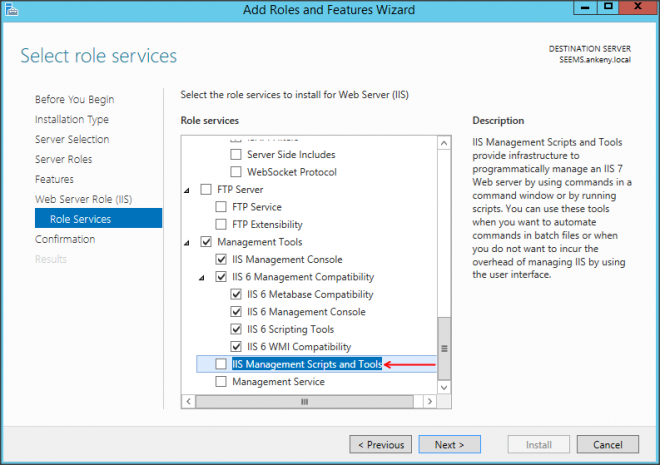Collapse IIS 6 Management Compatibility node
This screenshot has height=465, width=660.
[x=201, y=277]
